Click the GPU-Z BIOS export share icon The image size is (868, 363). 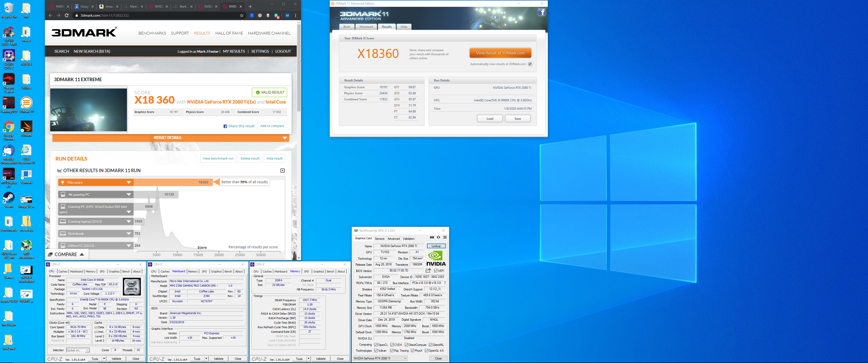428,270
